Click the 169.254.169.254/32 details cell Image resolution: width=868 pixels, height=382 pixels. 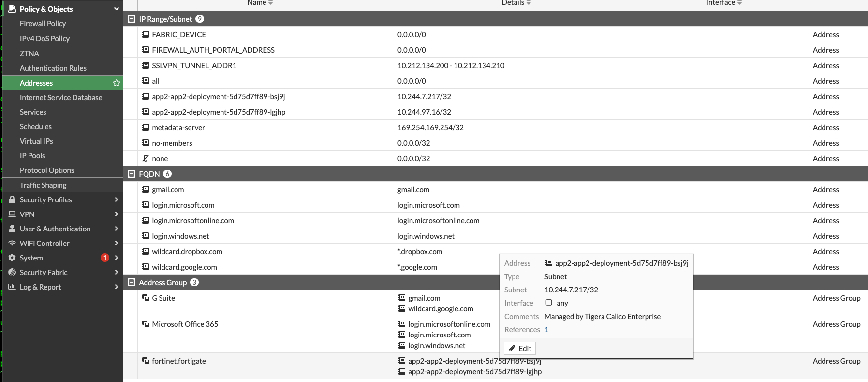click(522, 127)
